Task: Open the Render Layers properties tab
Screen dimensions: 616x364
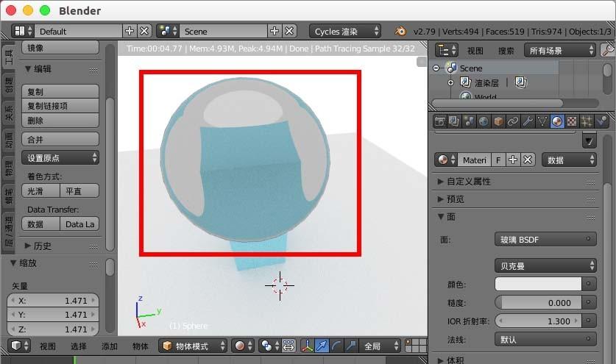Action: pos(454,121)
